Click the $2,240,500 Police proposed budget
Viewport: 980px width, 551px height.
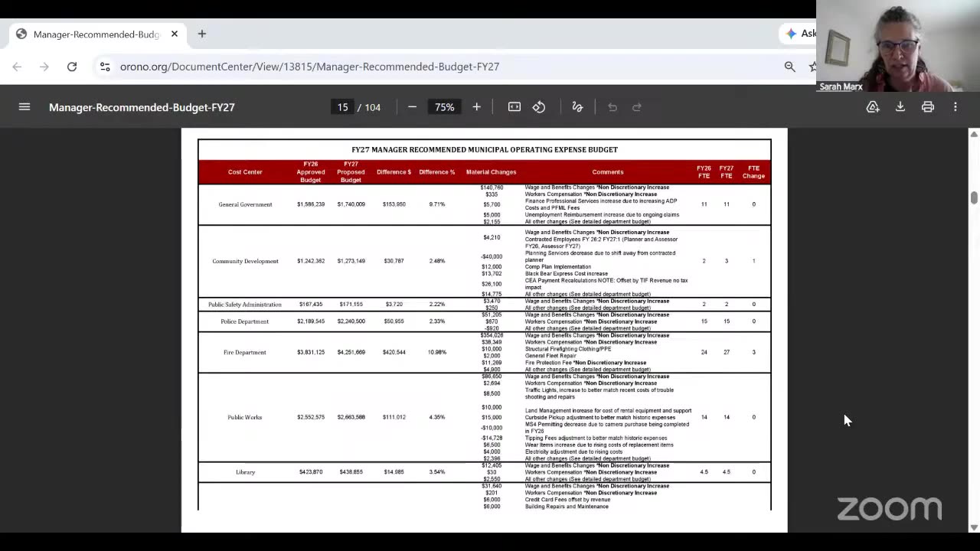pos(351,321)
